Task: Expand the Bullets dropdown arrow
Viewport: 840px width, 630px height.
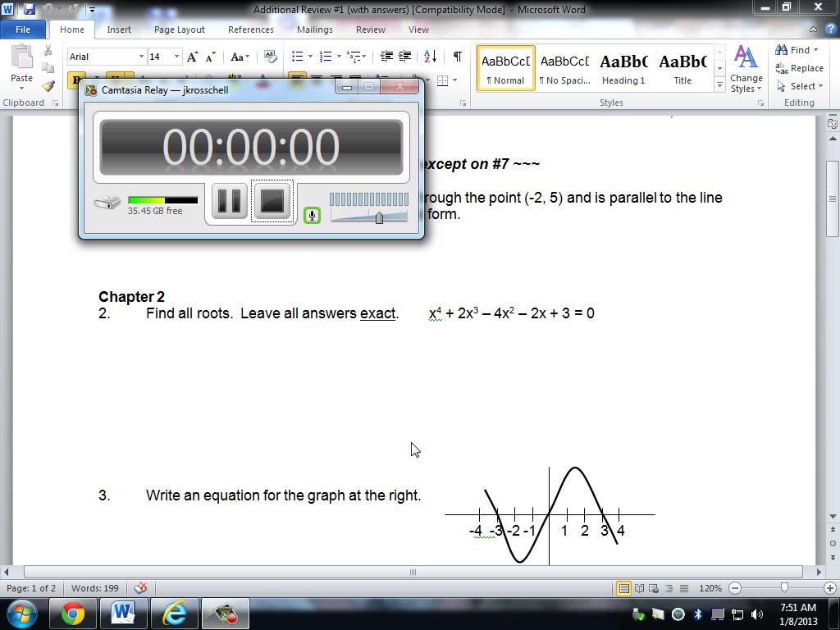Action: click(x=310, y=57)
